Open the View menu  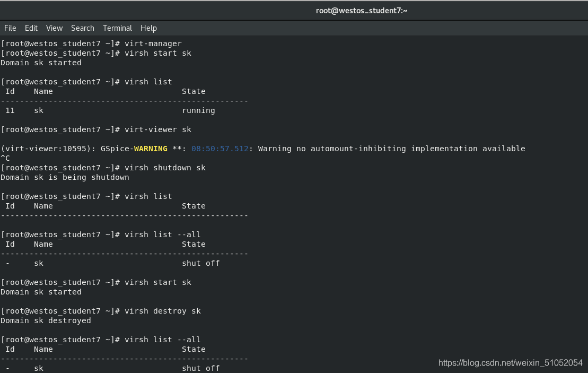tap(54, 28)
